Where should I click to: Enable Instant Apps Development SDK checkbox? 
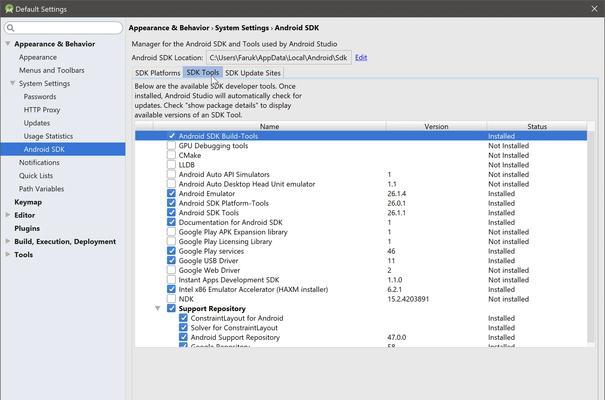click(171, 280)
